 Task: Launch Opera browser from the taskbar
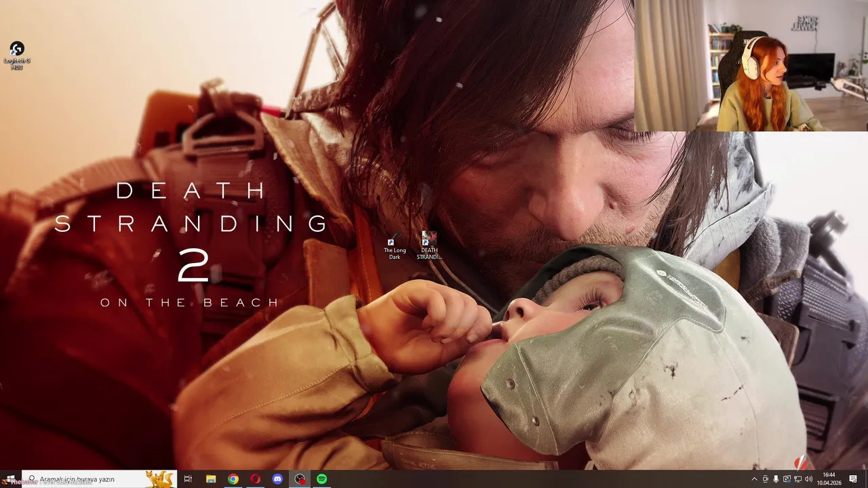255,479
